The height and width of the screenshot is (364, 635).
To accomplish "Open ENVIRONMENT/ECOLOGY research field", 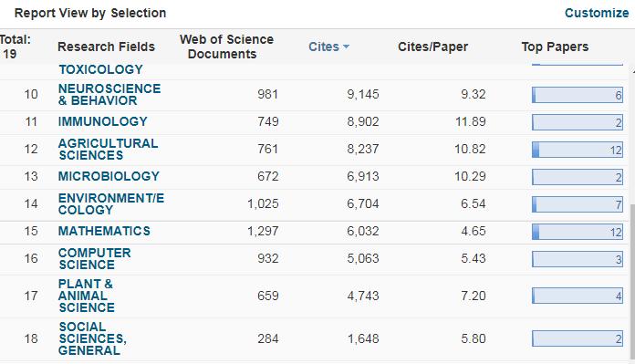I will 111,203.
